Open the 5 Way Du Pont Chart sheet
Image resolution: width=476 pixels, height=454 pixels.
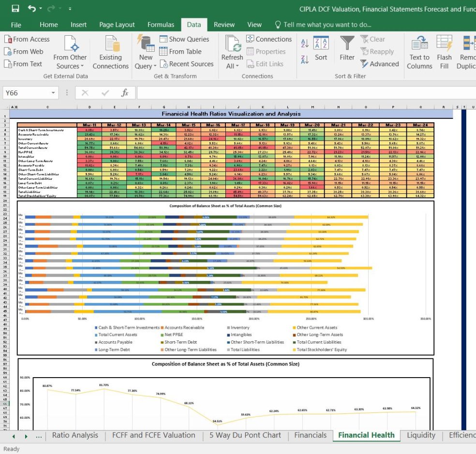tap(245, 435)
